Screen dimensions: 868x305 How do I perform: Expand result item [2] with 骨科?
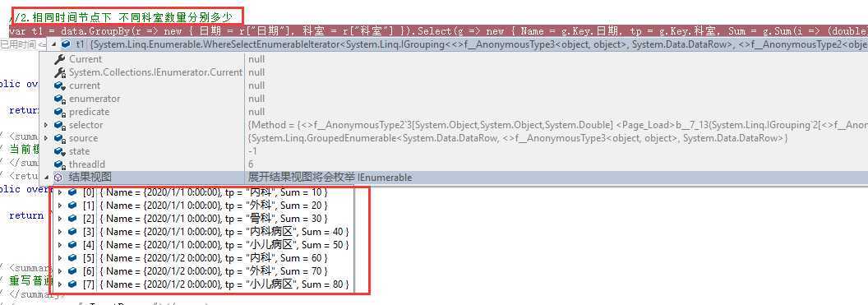pyautogui.click(x=60, y=219)
